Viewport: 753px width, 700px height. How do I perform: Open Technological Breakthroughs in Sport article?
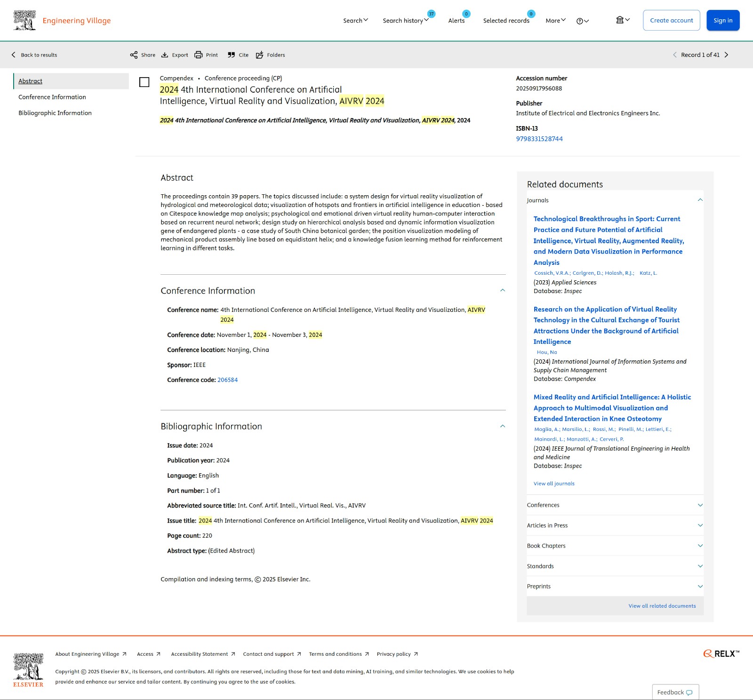(x=609, y=240)
